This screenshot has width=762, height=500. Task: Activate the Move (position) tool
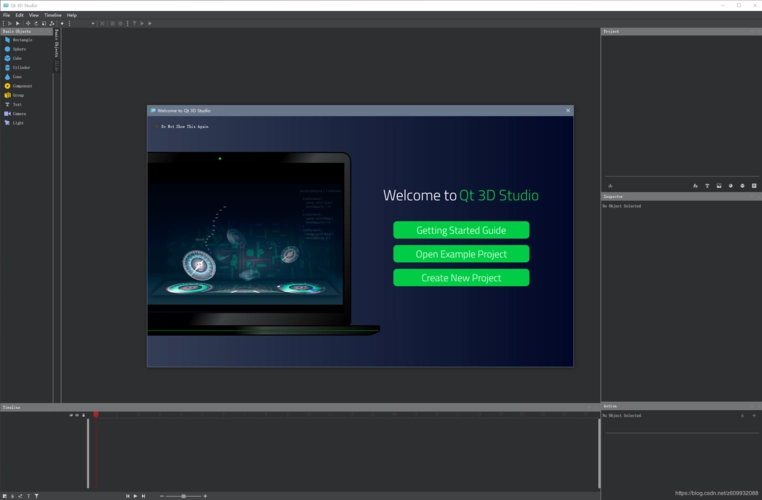point(28,23)
